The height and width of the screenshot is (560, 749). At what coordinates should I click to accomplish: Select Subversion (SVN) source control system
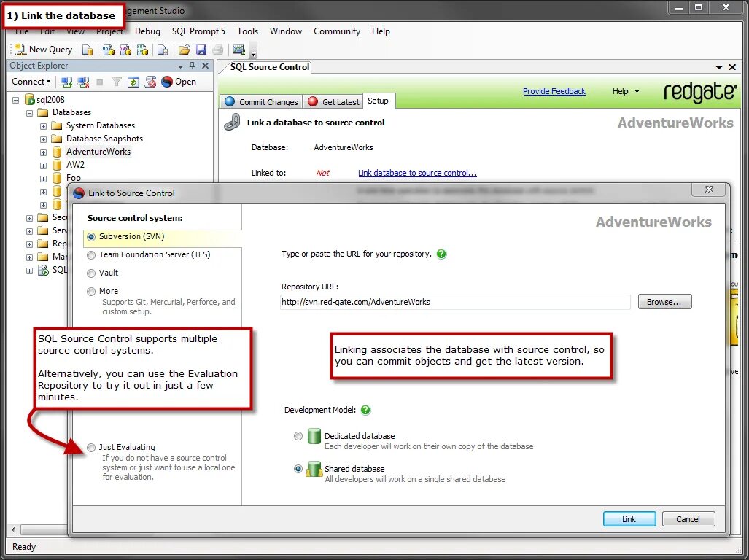[x=91, y=237]
